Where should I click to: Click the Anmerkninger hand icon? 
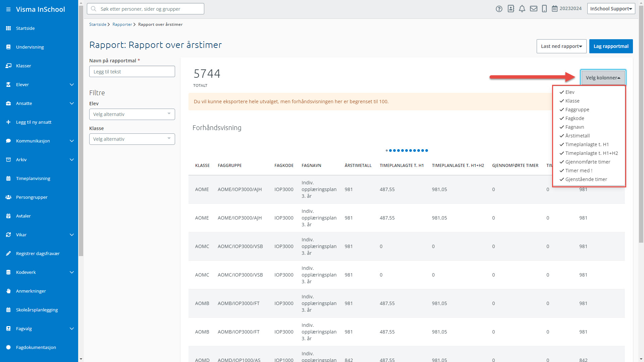click(8, 291)
